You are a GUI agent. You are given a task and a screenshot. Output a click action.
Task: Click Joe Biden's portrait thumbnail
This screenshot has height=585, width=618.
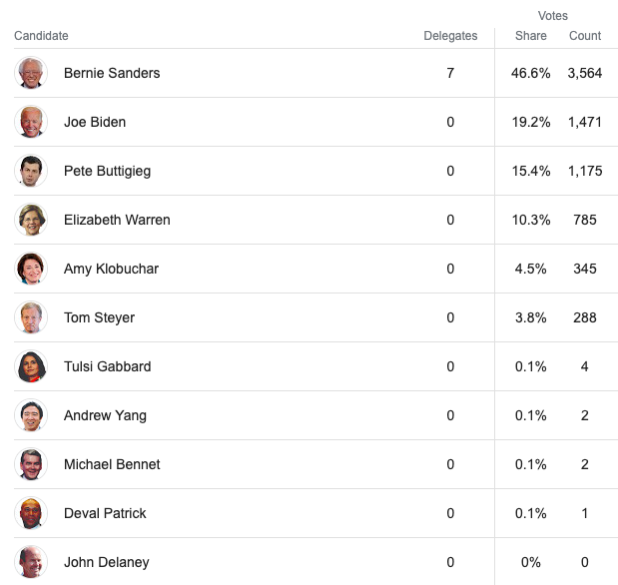pyautogui.click(x=31, y=122)
